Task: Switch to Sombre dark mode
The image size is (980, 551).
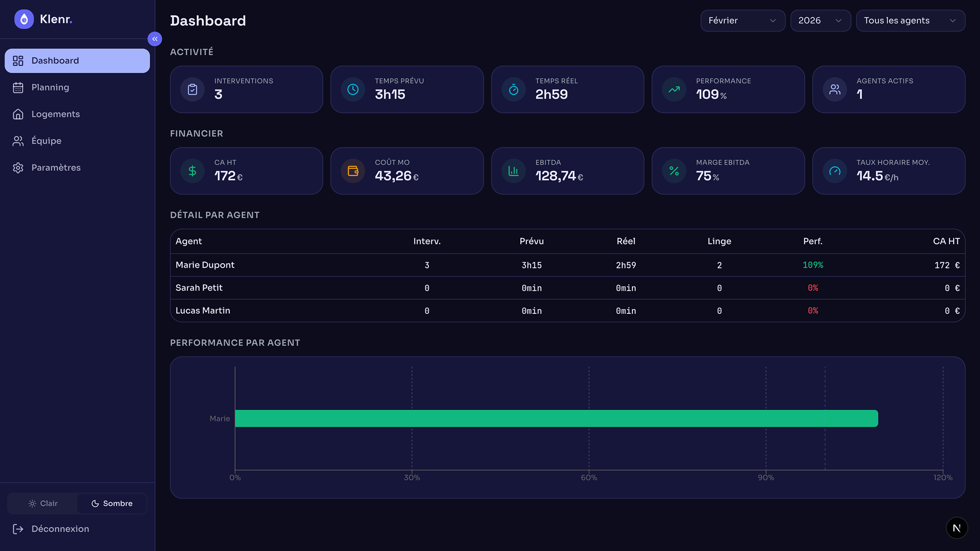Action: (112, 503)
